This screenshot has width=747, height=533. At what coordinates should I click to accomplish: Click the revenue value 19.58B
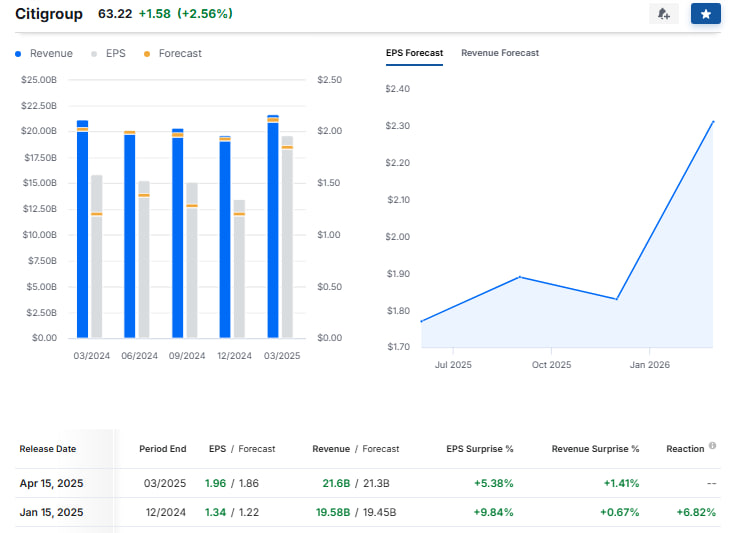[333, 512]
